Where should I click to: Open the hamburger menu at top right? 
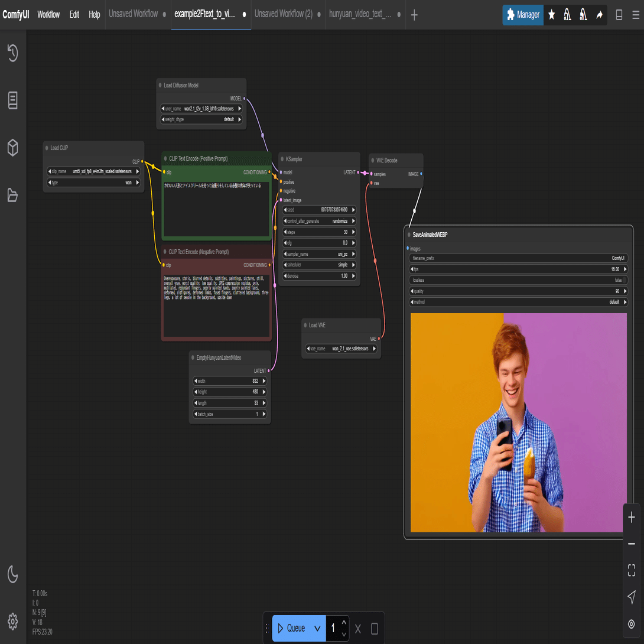(x=635, y=15)
